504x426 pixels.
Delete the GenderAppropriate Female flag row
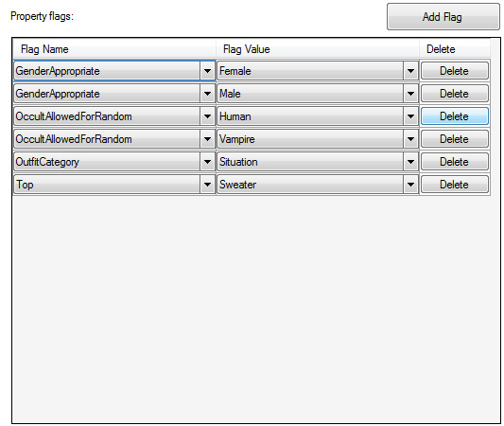point(455,71)
